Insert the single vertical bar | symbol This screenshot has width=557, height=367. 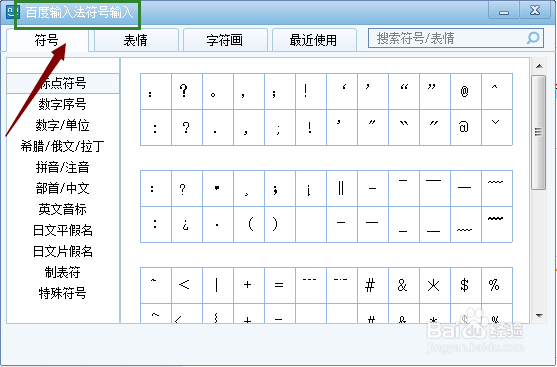point(218,285)
